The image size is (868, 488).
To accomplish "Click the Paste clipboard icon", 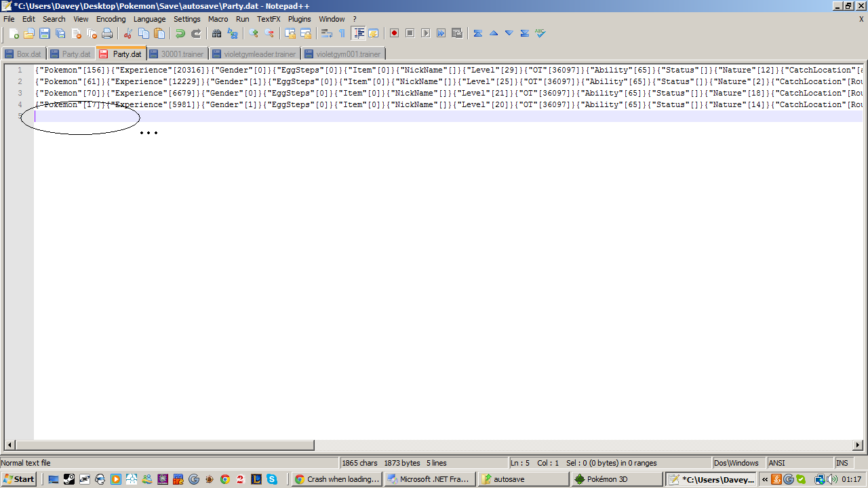I will (x=159, y=33).
